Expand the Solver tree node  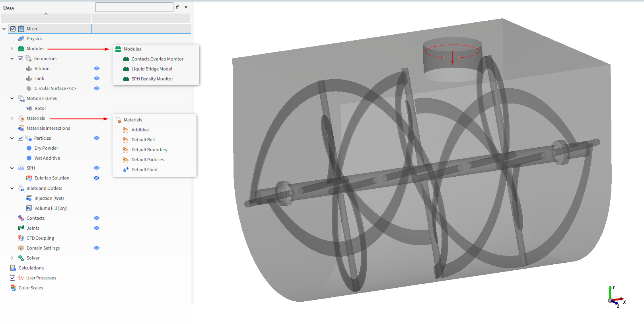[12, 258]
